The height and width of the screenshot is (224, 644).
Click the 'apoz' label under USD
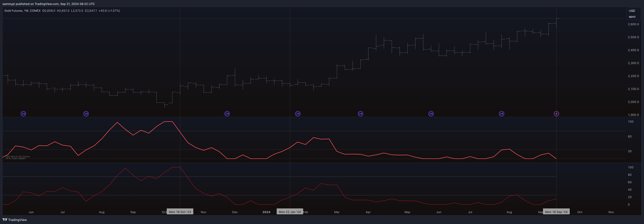coord(632,17)
